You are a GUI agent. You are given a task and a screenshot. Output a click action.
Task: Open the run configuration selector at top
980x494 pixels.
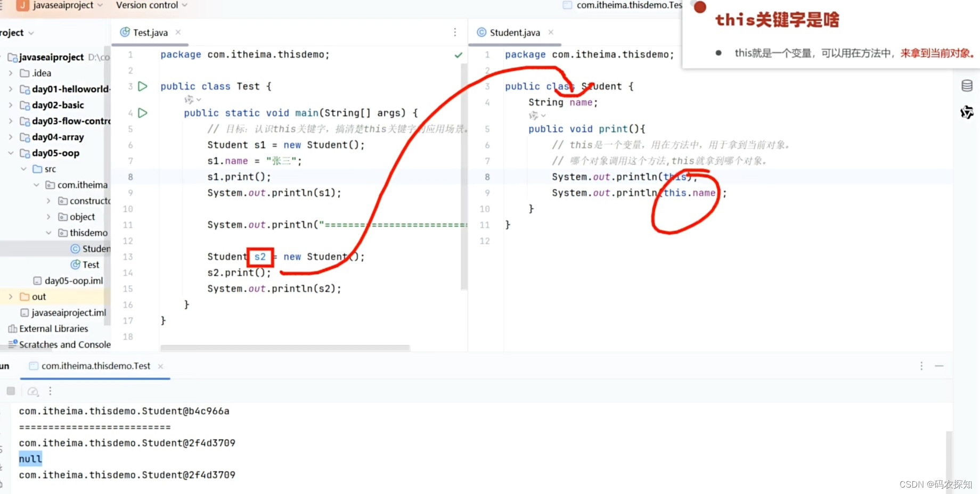622,5
